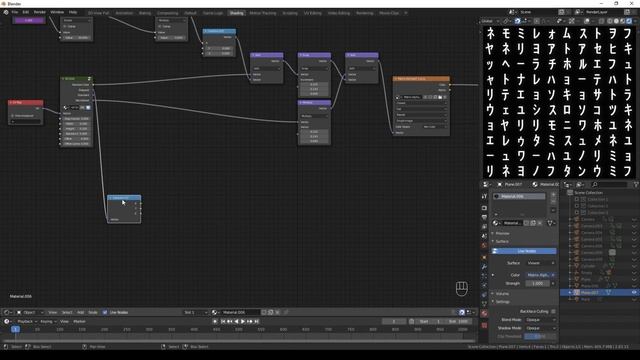Select the Material.006 slot in material list
Viewport: 640px width, 360px height.
click(518, 196)
